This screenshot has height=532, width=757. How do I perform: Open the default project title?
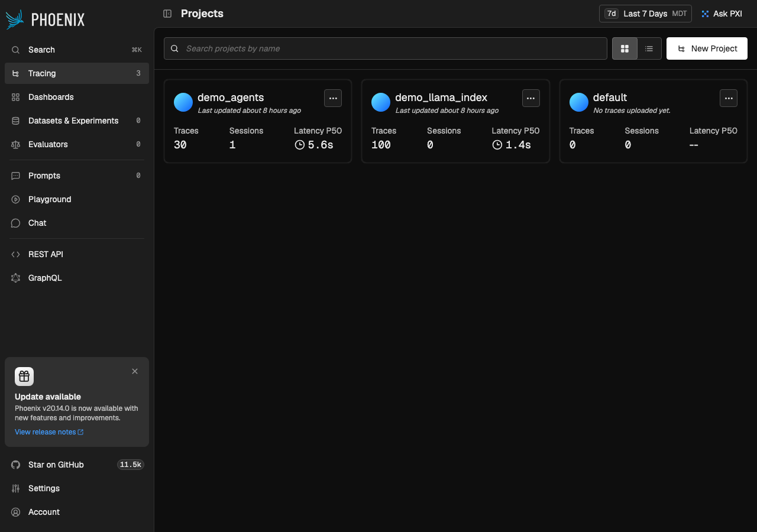pyautogui.click(x=610, y=98)
